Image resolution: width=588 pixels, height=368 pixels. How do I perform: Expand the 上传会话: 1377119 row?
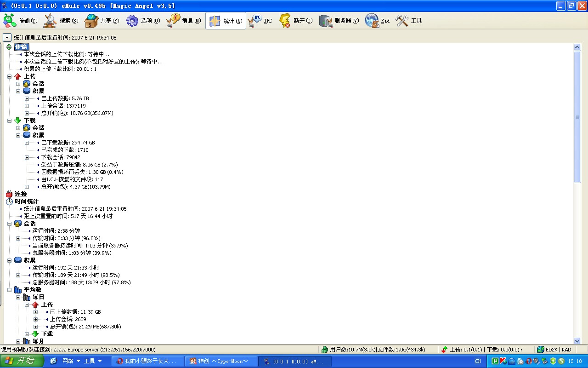[27, 106]
